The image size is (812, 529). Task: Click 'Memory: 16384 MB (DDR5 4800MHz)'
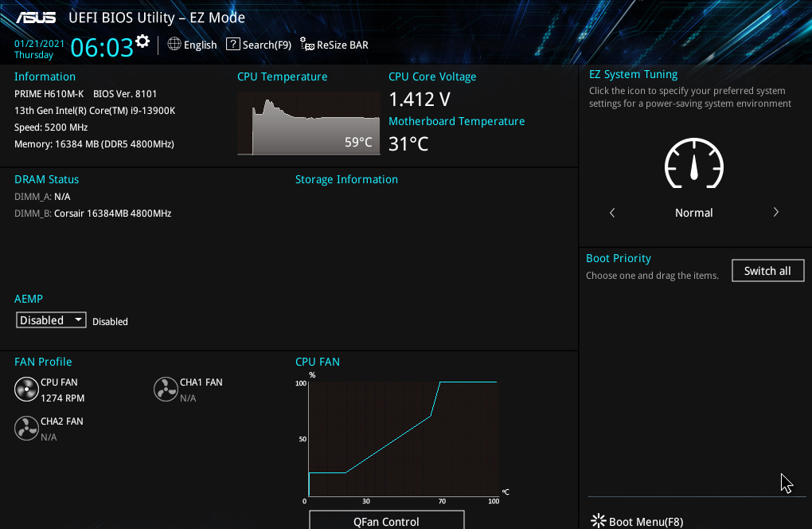coord(94,144)
